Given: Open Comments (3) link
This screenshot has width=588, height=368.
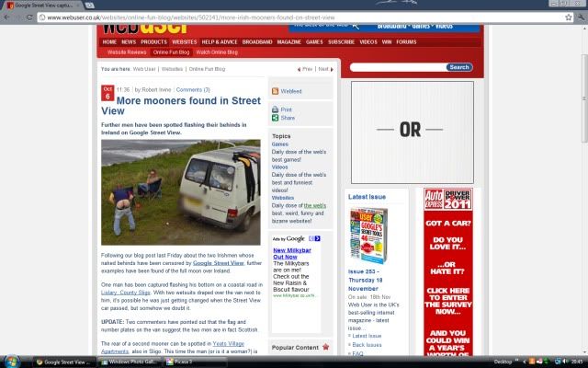Looking at the screenshot, I should [x=193, y=90].
